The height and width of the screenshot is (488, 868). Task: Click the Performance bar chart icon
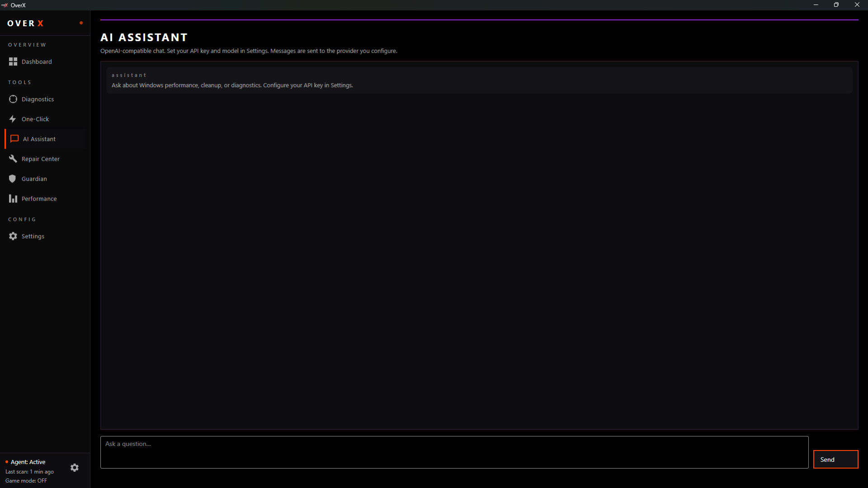click(13, 198)
